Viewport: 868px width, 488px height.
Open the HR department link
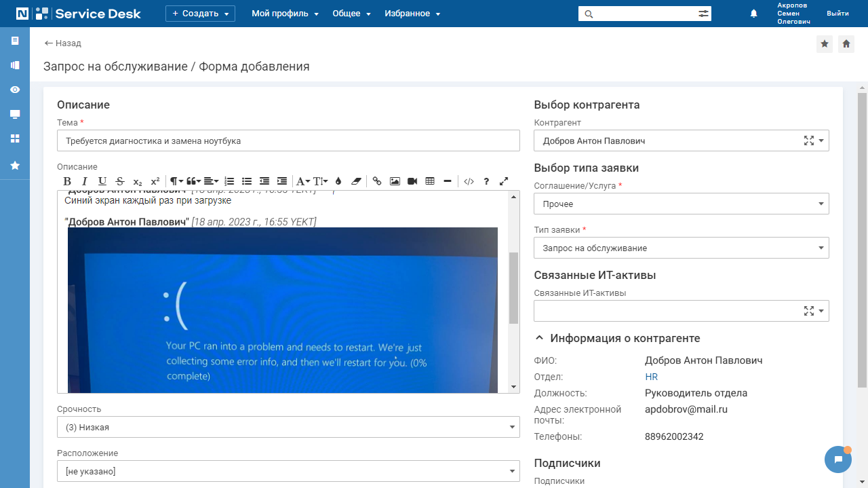coord(651,377)
